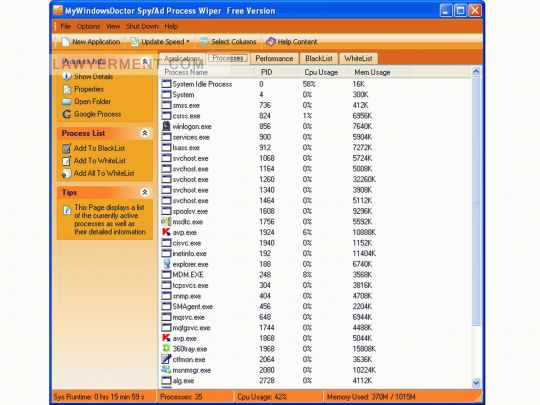This screenshot has height=405, width=540.
Task: Select the SMAgent.exe row
Action: coord(316,307)
